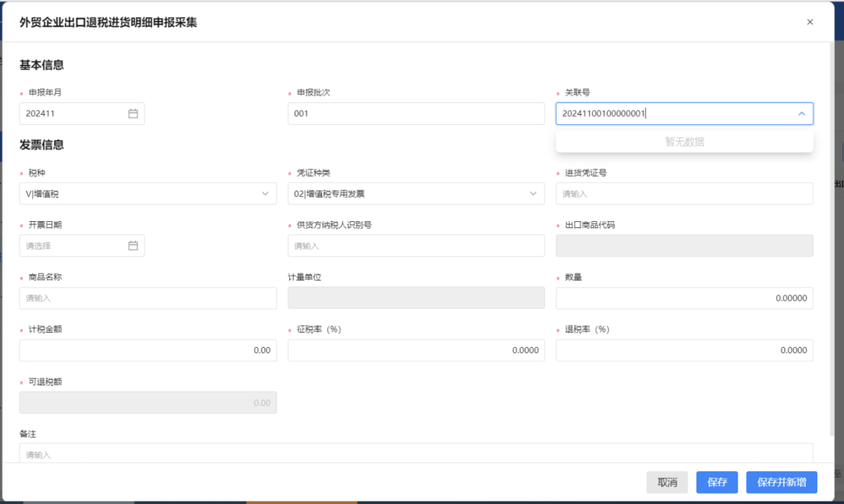Click the 保存并新增 button

click(781, 482)
